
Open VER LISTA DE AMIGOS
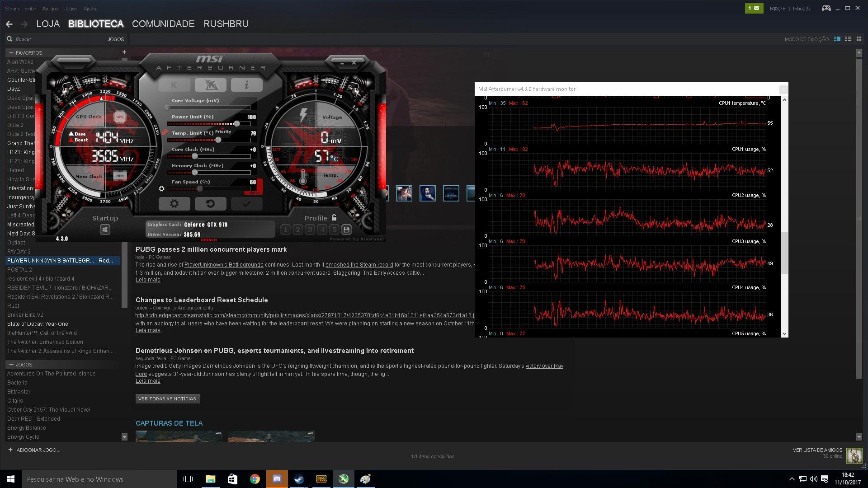[817, 450]
